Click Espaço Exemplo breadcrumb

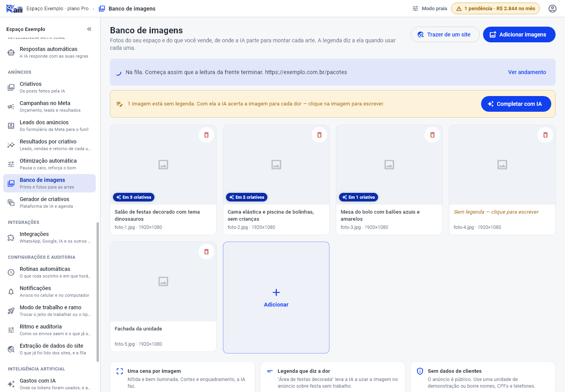coord(58,9)
